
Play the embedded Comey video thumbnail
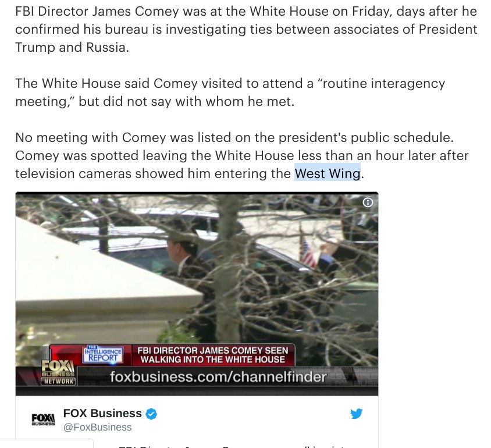197,294
